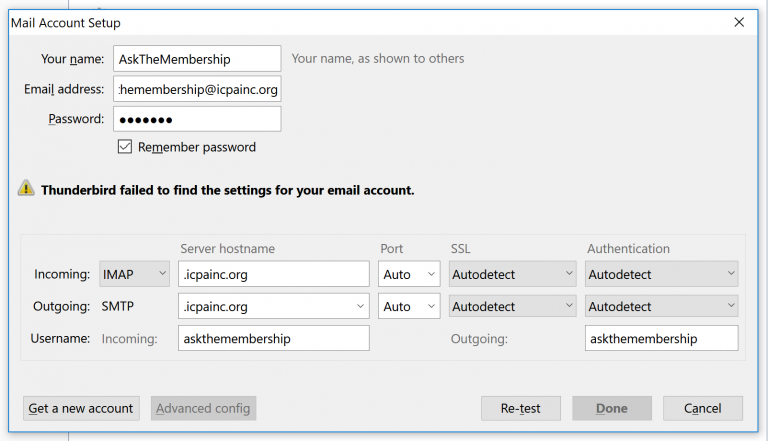The image size is (768, 441).
Task: Click the Get a new account button
Action: click(81, 408)
